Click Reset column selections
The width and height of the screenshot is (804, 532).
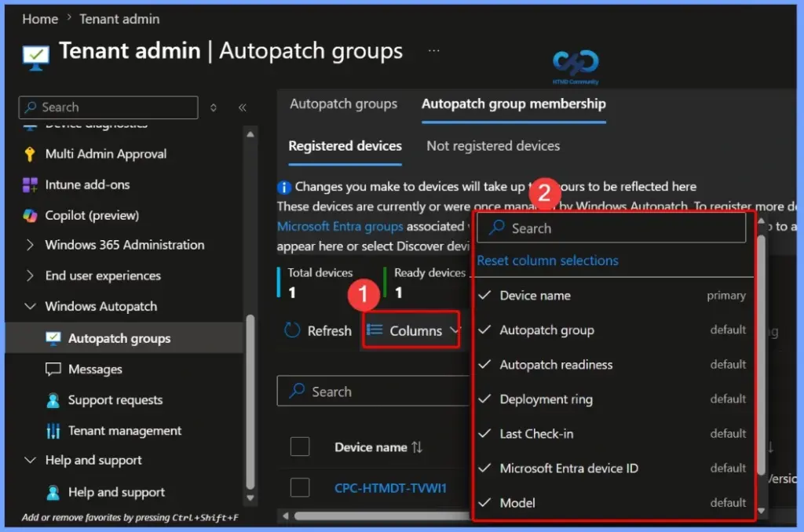pyautogui.click(x=547, y=261)
